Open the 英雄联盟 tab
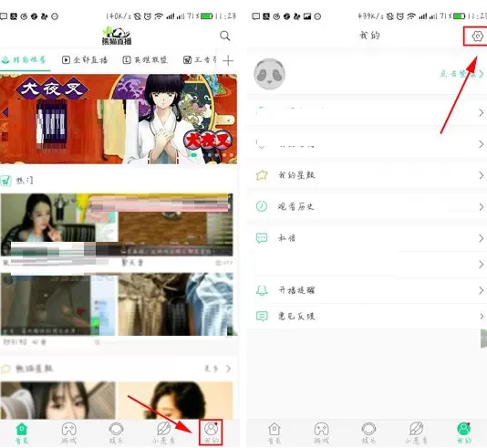Screen dimensions: 487x448 pyautogui.click(x=145, y=59)
